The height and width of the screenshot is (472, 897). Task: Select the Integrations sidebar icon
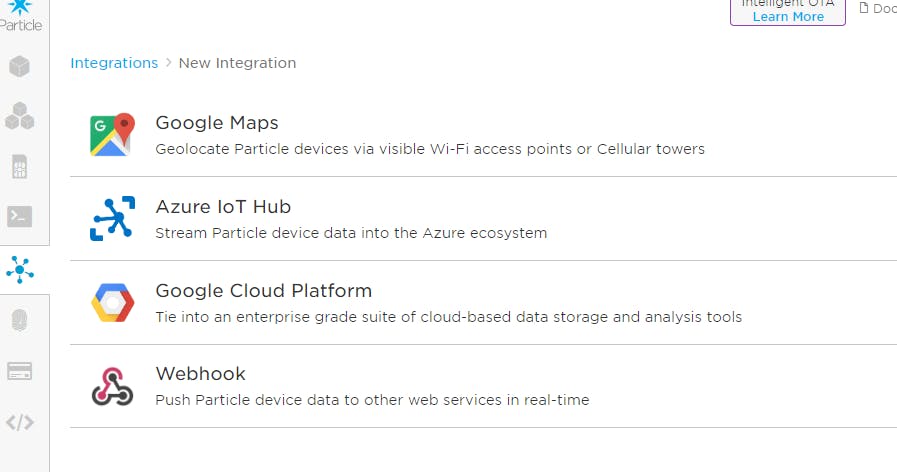(20, 269)
